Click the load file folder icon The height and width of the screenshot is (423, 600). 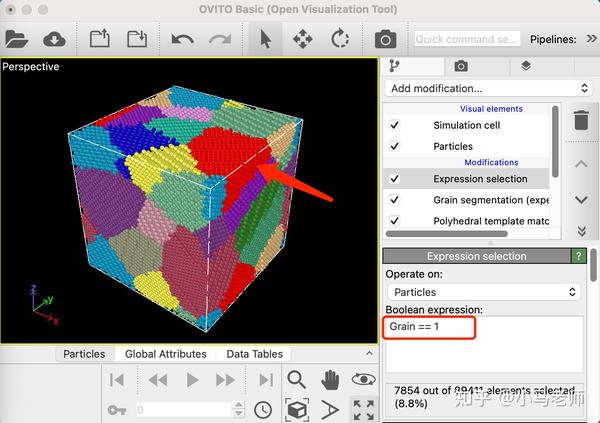click(x=16, y=39)
